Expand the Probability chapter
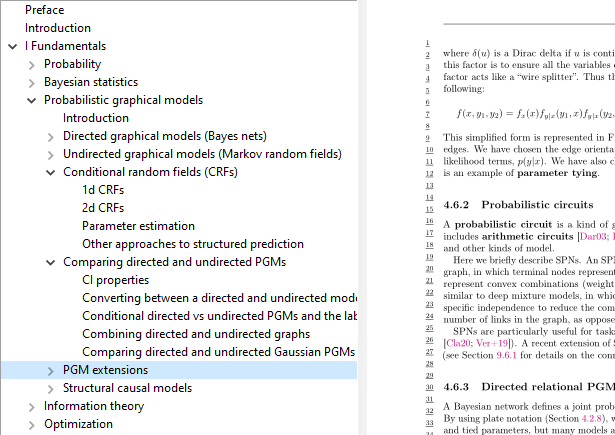This screenshot has width=615, height=435. point(32,65)
